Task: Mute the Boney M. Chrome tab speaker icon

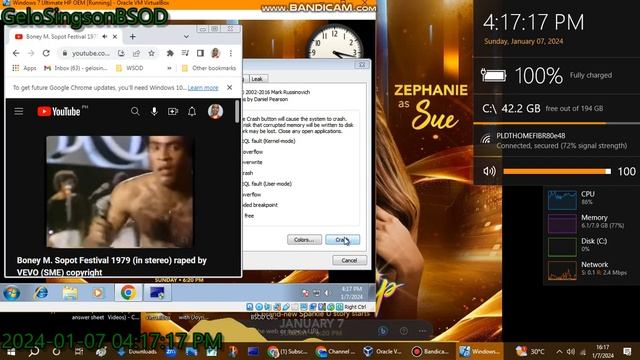Action: (x=105, y=37)
